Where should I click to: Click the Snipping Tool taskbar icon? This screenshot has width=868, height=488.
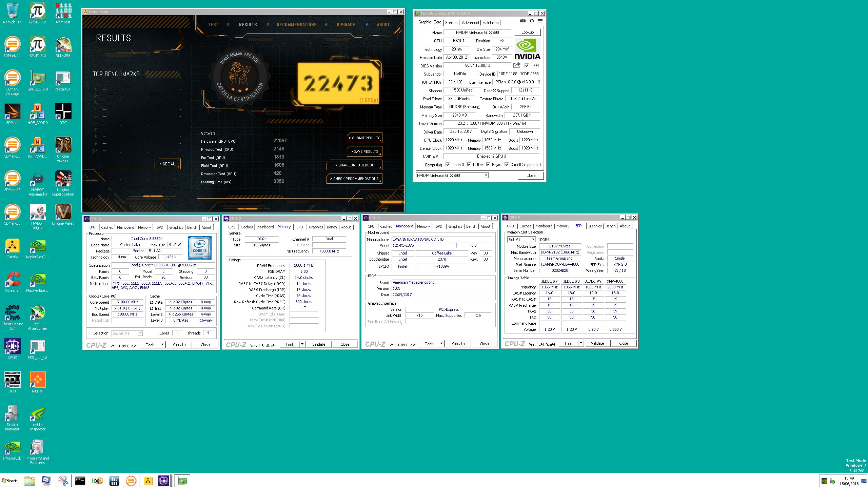[63, 481]
